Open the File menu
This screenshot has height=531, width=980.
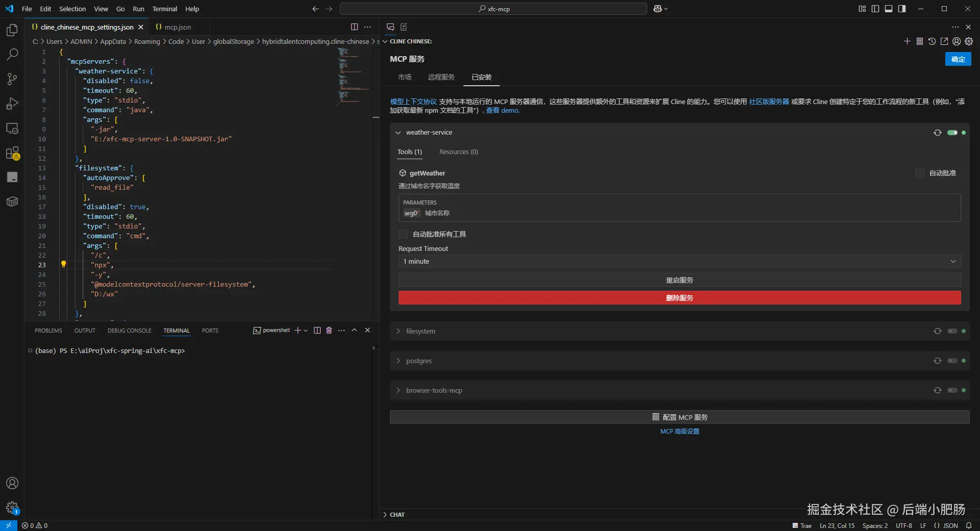[x=27, y=9]
